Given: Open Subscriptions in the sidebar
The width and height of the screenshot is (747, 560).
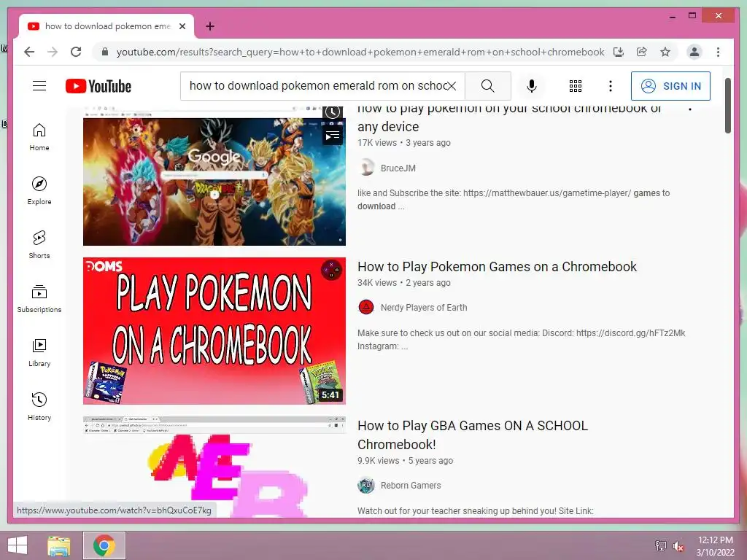Looking at the screenshot, I should click(x=39, y=298).
